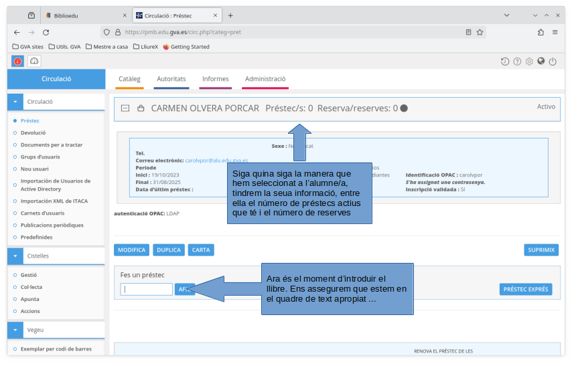572x392 pixels.
Task: Click the padlock site info icon
Action: point(118,32)
